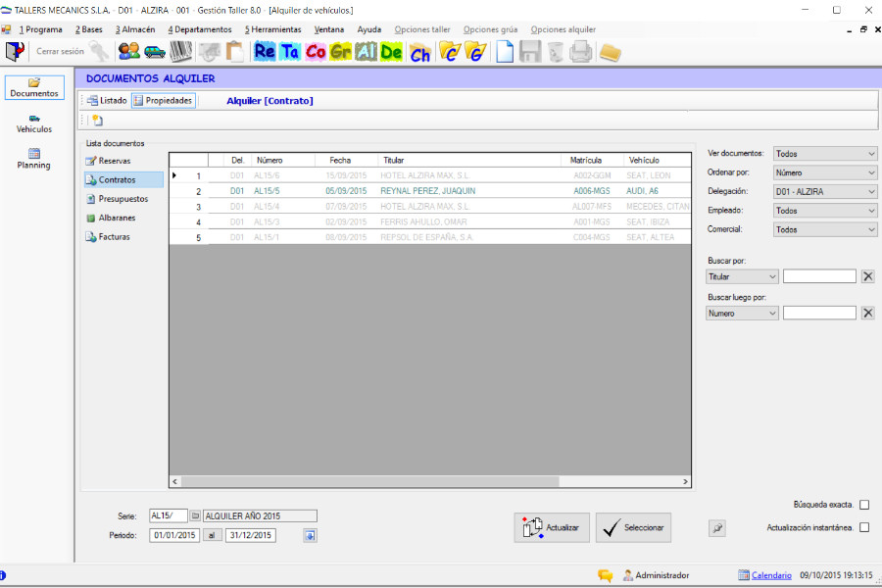Open the 2 Bases menu
Image resolution: width=882 pixels, height=588 pixels.
click(x=89, y=29)
